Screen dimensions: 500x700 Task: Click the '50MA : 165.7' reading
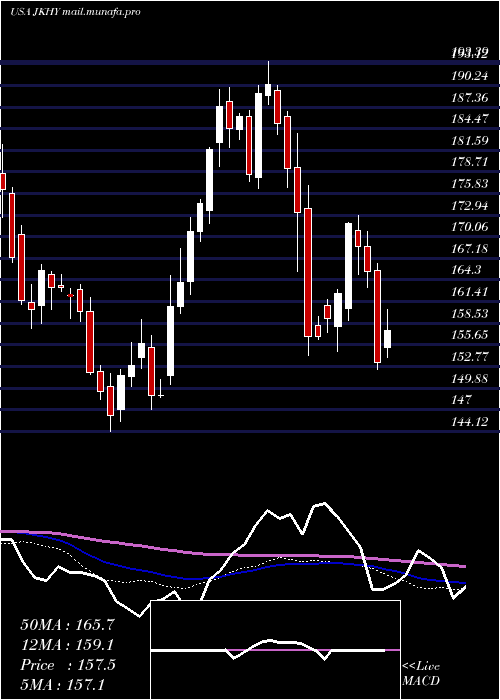pos(68,625)
